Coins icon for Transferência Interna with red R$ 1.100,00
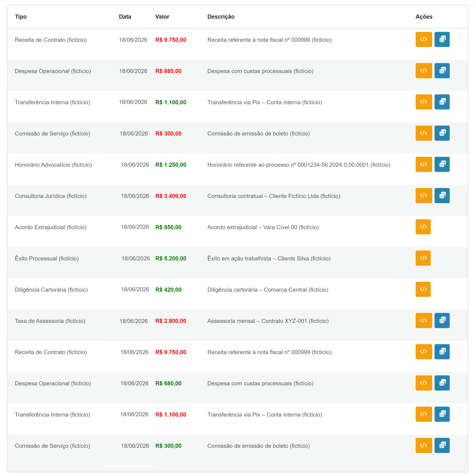The image size is (476, 476). pos(442,414)
